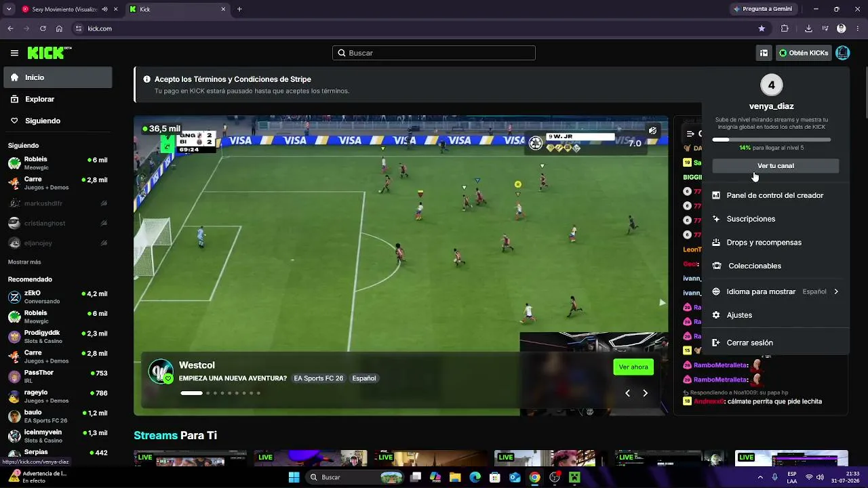The height and width of the screenshot is (488, 868).
Task: Click the level progress bar toward nivel 5
Action: pos(771,140)
